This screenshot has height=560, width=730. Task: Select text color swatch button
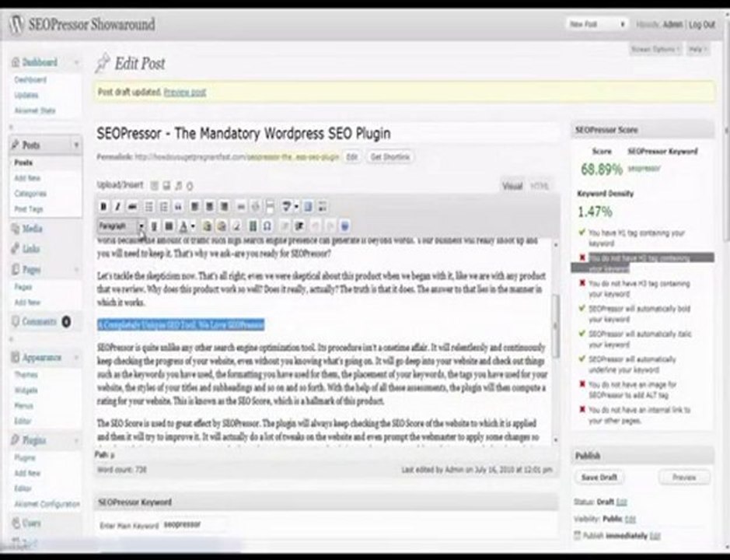click(x=183, y=226)
